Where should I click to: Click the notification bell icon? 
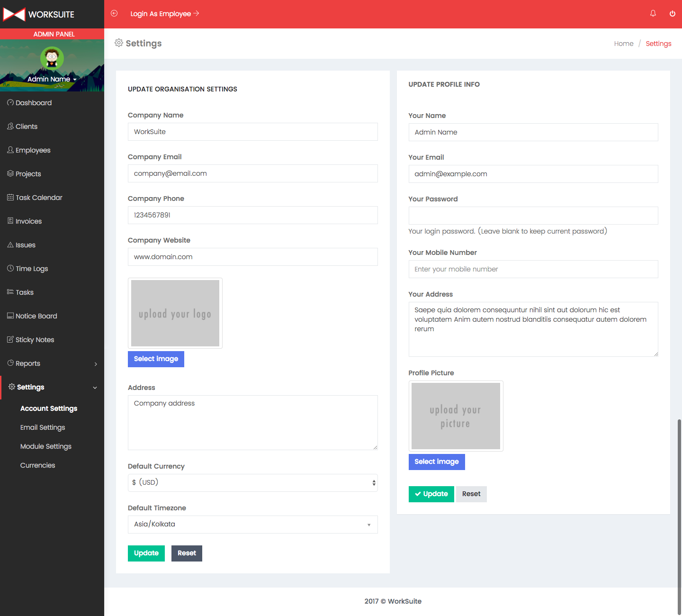(x=653, y=13)
